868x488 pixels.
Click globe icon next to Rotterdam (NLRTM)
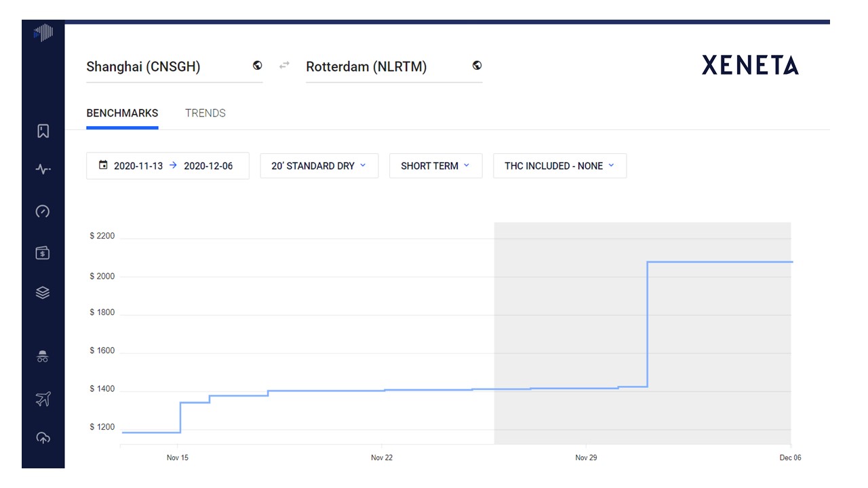[x=477, y=66]
